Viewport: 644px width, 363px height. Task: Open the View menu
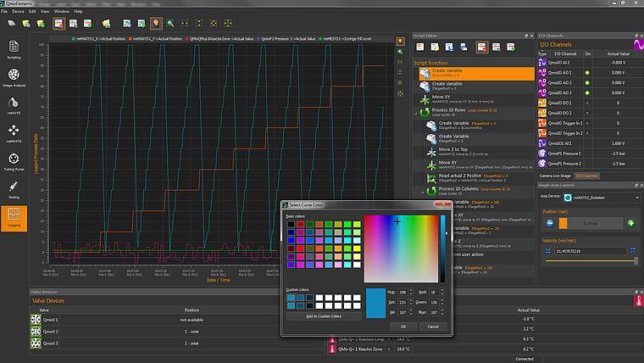45,12
